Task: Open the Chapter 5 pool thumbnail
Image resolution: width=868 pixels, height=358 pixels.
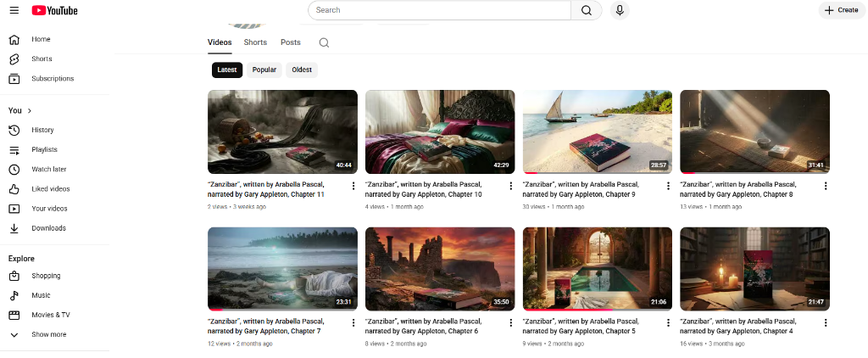Action: pyautogui.click(x=598, y=269)
